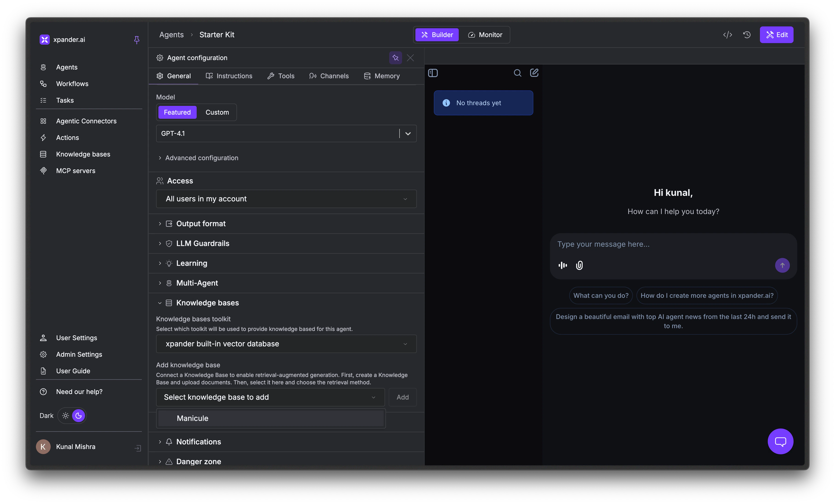Click Add to attach a knowledge base
Screen dimensions: 835x504
[402, 397]
